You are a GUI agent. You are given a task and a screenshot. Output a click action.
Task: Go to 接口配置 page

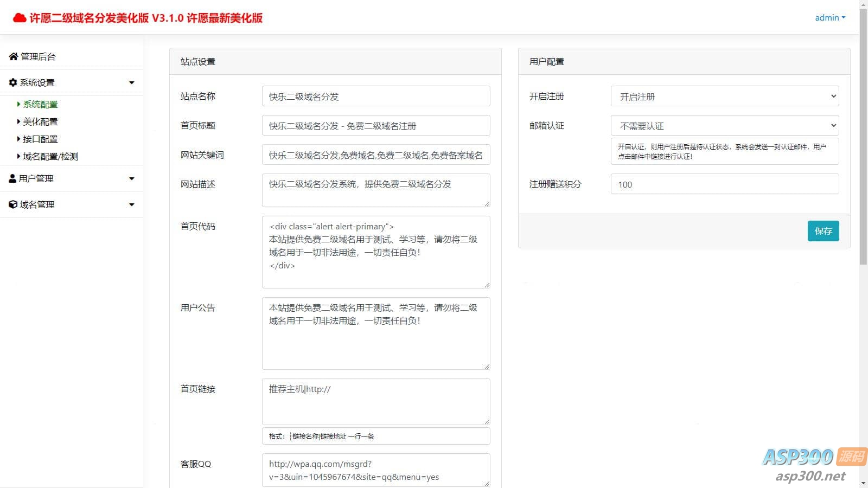click(x=40, y=139)
